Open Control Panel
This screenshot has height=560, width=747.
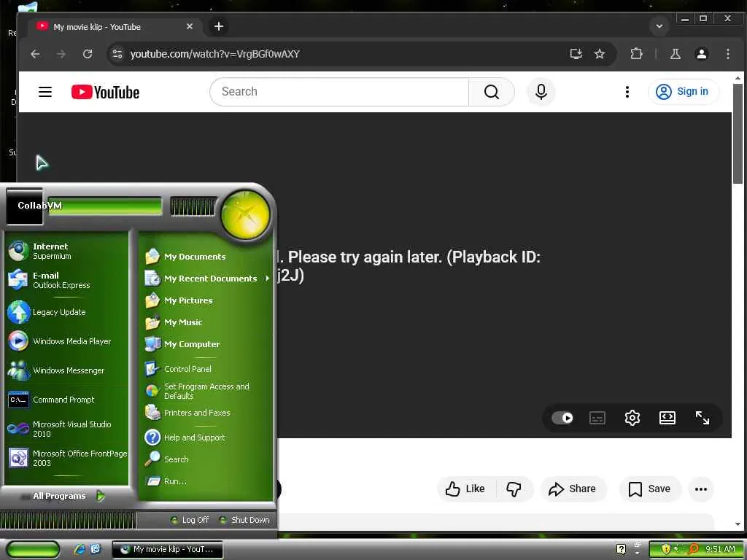tap(206, 369)
